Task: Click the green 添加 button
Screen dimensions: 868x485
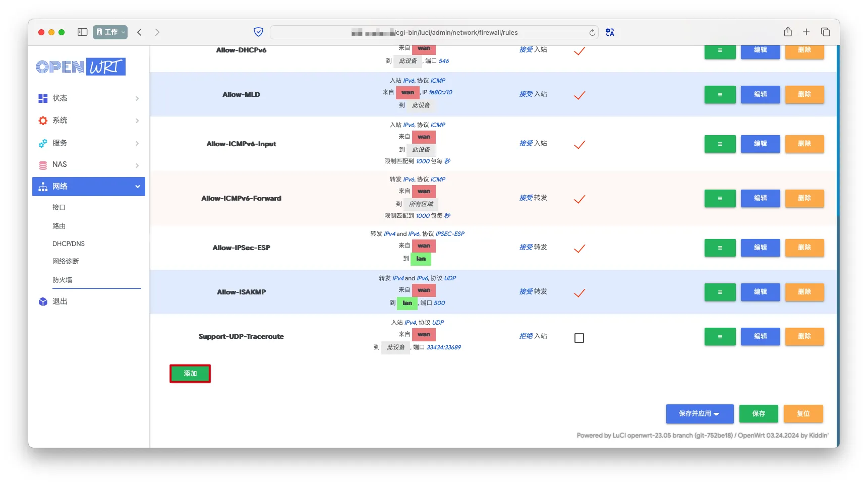Action: coord(190,374)
